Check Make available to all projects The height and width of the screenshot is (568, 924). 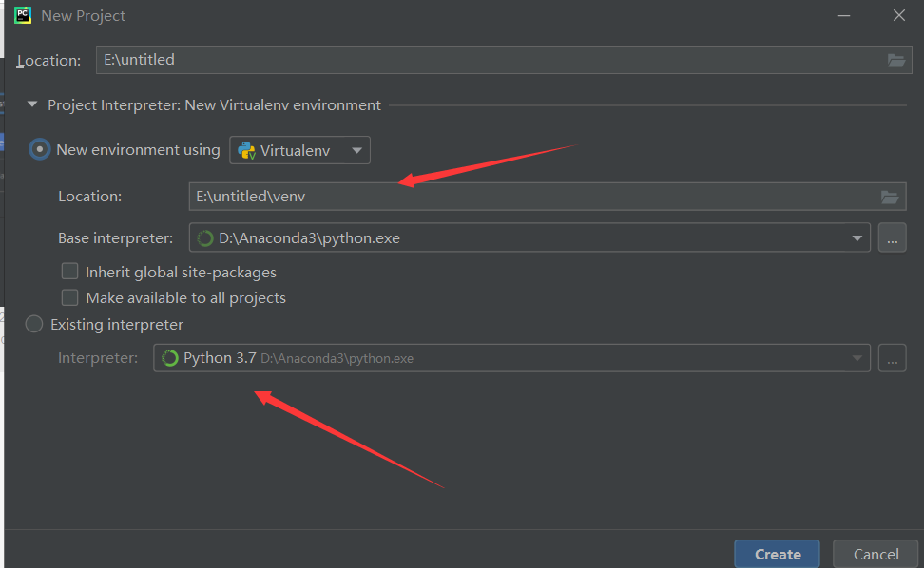69,297
